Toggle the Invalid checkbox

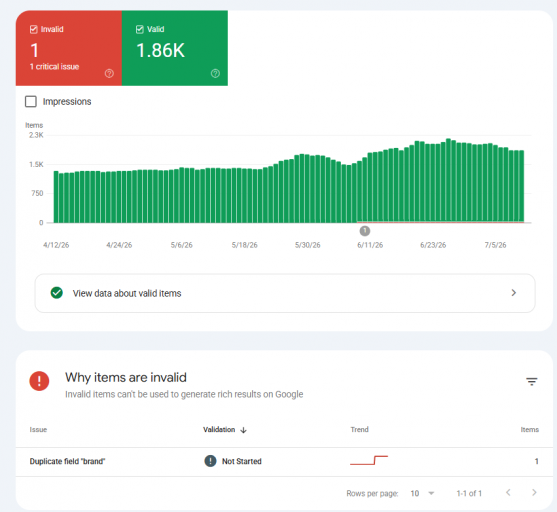34,29
